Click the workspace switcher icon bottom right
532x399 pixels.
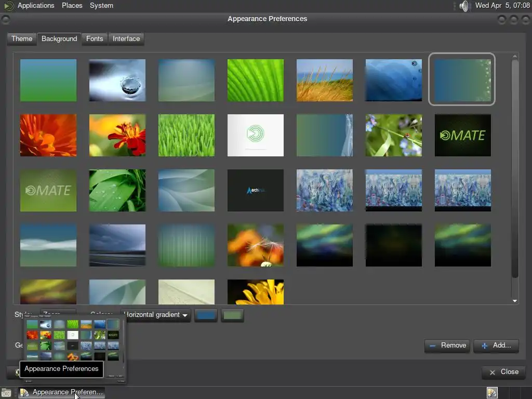pyautogui.click(x=492, y=393)
